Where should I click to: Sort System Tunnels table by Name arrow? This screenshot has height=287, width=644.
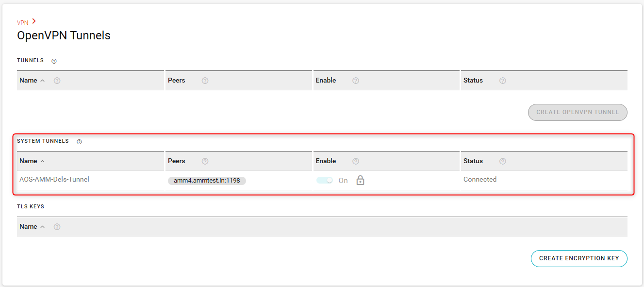pyautogui.click(x=43, y=162)
